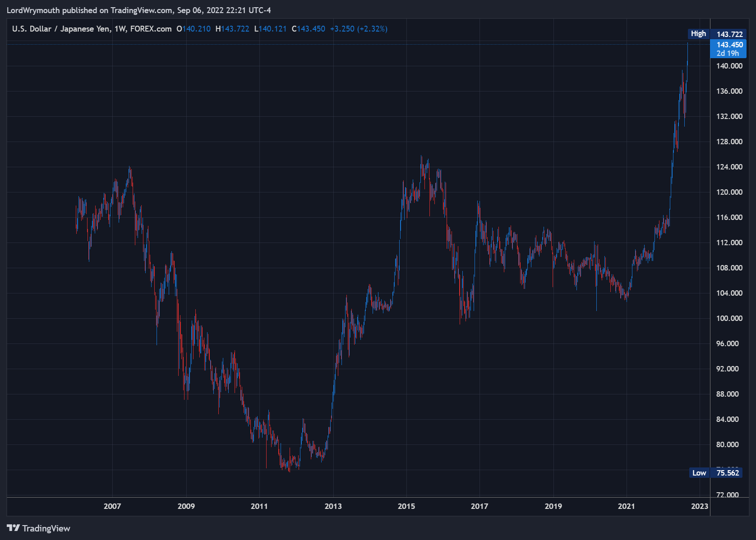756x540 pixels.
Task: Click the TradingView logo icon
Action: tap(14, 528)
